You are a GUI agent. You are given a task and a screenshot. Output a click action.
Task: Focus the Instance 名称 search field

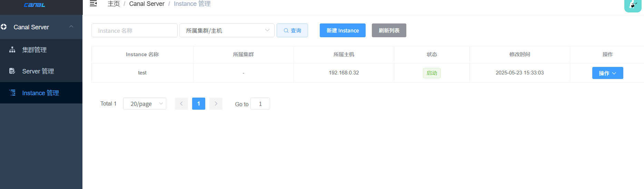[135, 30]
